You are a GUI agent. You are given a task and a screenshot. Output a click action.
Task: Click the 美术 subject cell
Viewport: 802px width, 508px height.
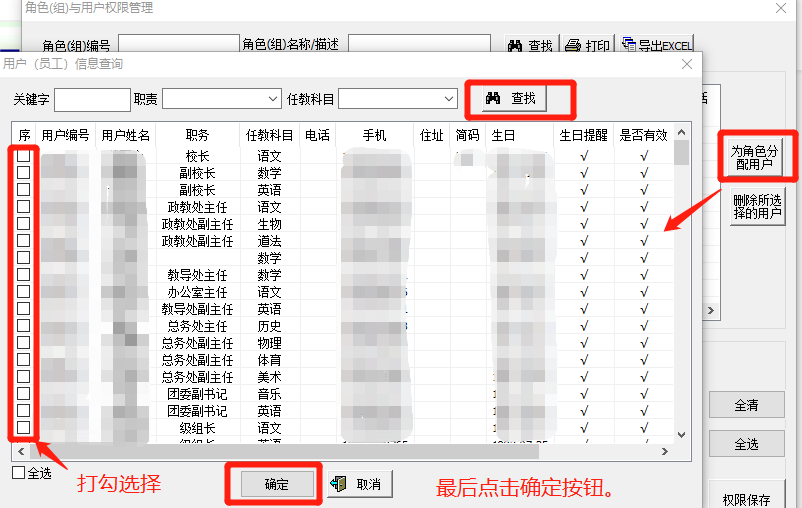pyautogui.click(x=270, y=377)
